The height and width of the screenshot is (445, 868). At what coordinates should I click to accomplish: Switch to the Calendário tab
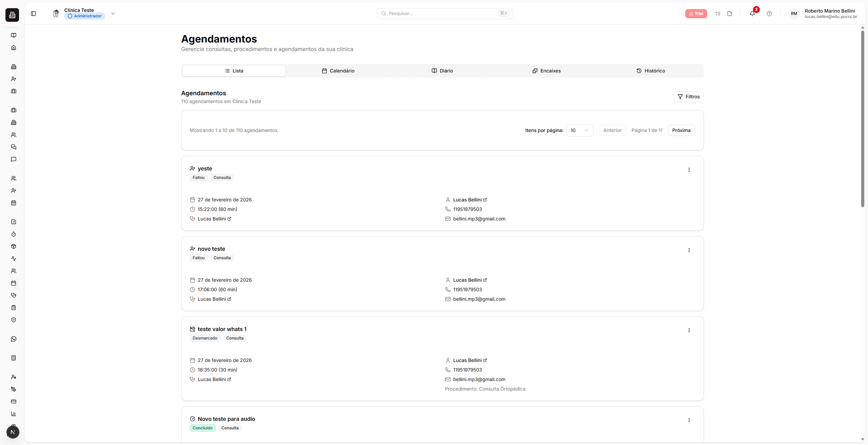(x=338, y=71)
